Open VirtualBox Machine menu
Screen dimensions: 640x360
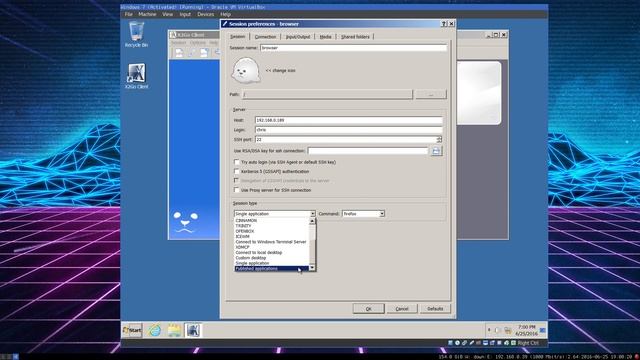tap(147, 14)
